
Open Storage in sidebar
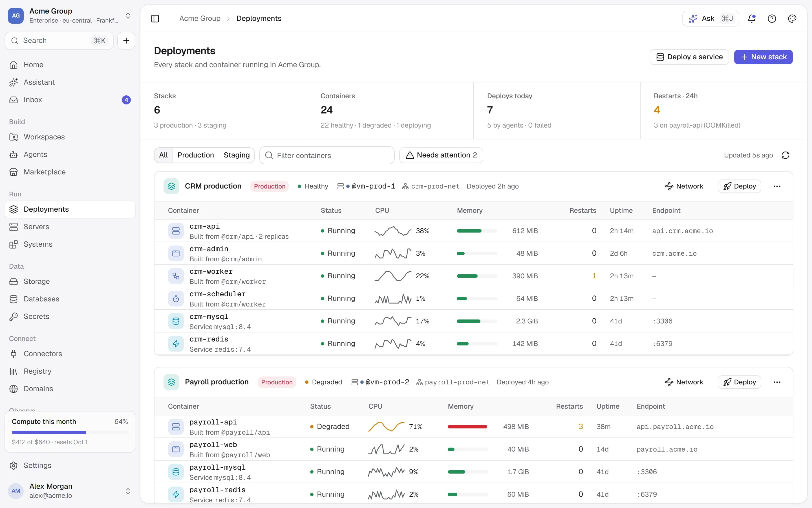point(70,282)
